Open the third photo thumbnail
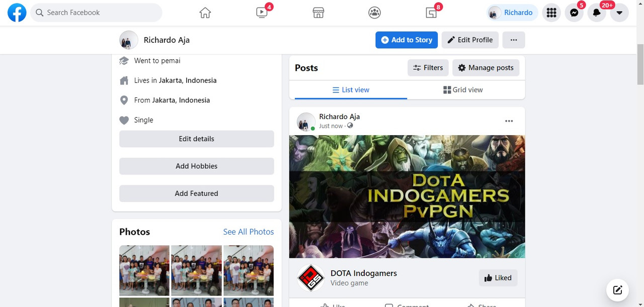 [x=249, y=270]
